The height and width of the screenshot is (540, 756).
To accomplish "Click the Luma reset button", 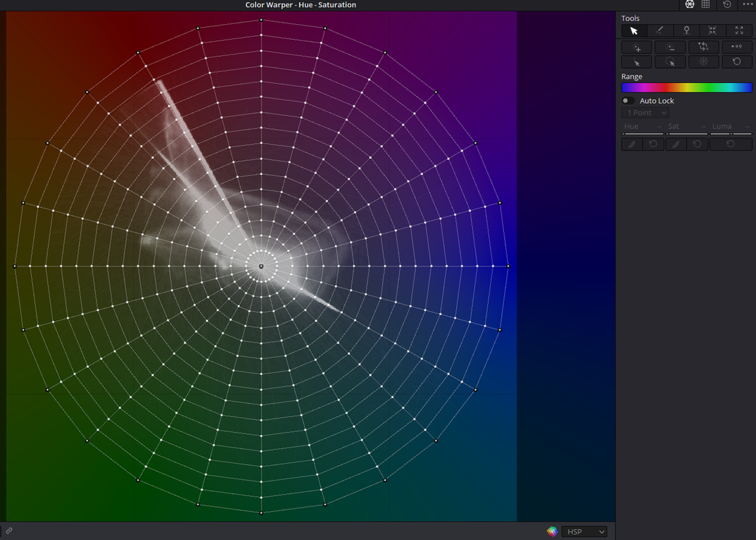I will pyautogui.click(x=731, y=144).
